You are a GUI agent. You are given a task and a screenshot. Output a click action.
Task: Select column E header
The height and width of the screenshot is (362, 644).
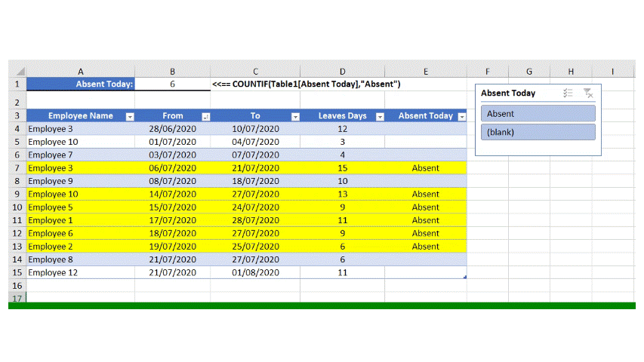click(426, 72)
